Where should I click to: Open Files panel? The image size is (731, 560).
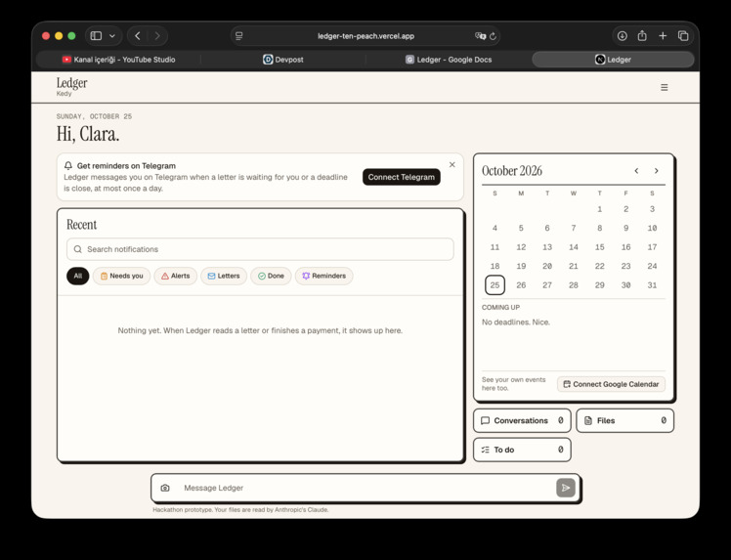click(625, 420)
